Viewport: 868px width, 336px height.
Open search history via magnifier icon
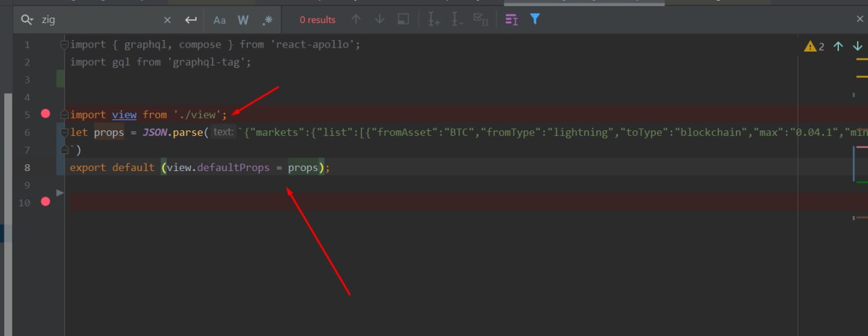(27, 20)
